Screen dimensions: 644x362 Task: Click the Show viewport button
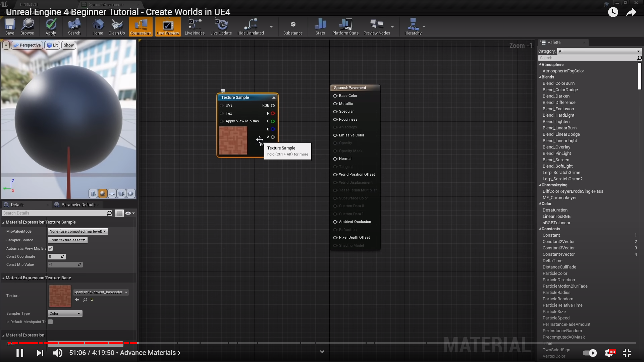68,45
